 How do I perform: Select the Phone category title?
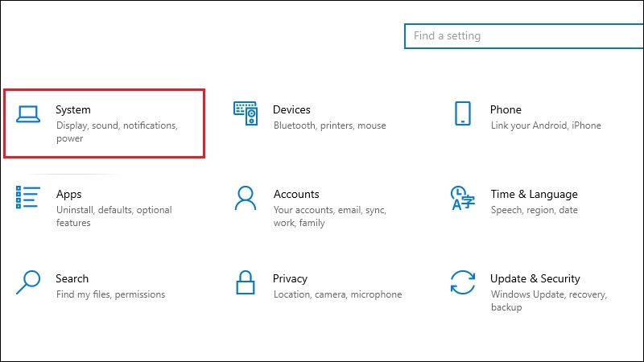coord(506,109)
